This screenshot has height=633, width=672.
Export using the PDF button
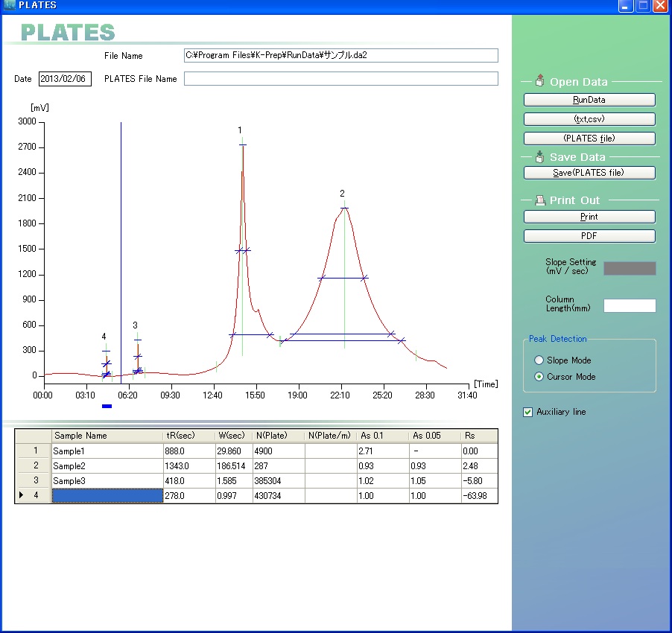point(589,236)
